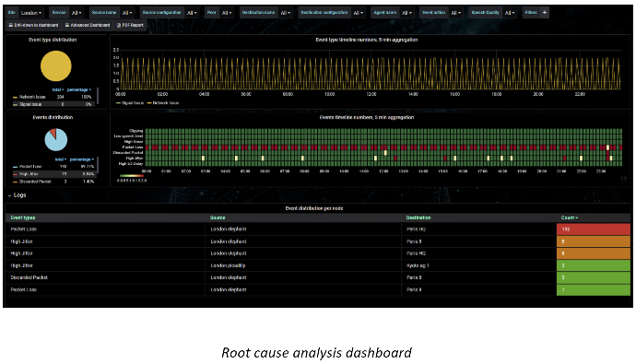Collapse the Logs row section

17,195
